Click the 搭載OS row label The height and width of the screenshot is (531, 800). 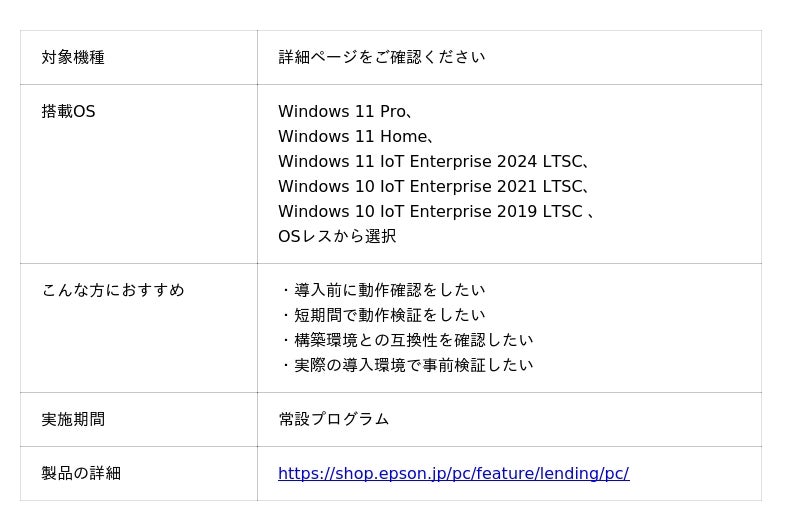pos(68,112)
